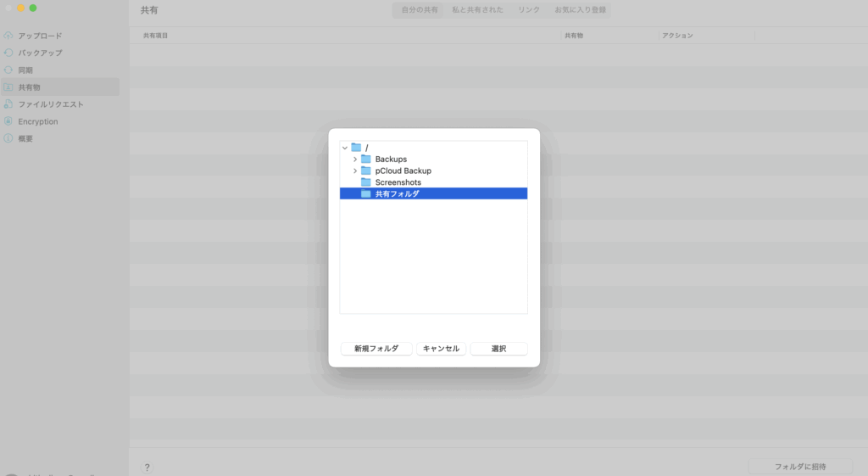Click the Sync (同期) sidebar icon
This screenshot has width=868, height=476.
click(x=8, y=70)
